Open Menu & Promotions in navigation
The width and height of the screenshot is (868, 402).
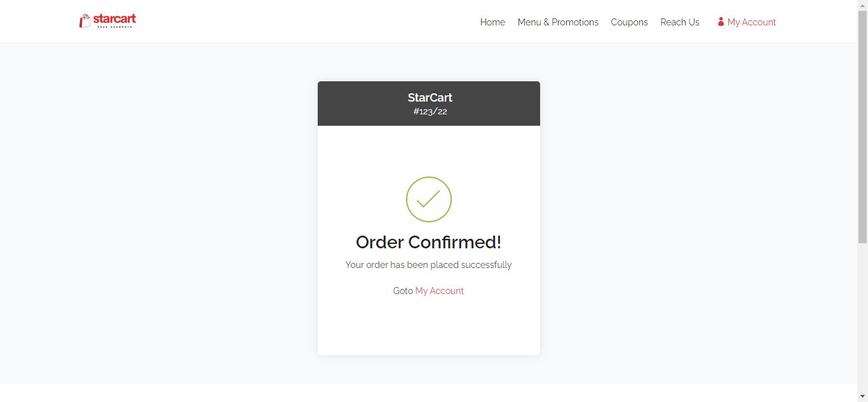pyautogui.click(x=558, y=22)
